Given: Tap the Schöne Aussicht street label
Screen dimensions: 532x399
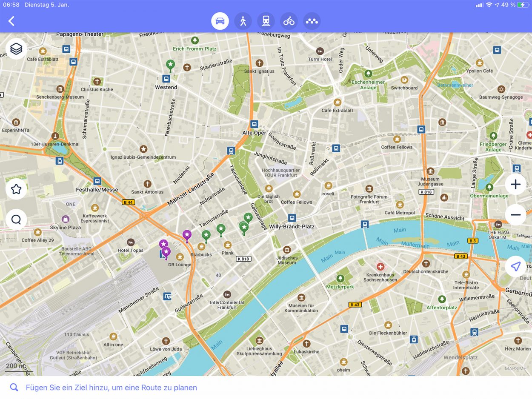Looking at the screenshot, I should tap(445, 217).
